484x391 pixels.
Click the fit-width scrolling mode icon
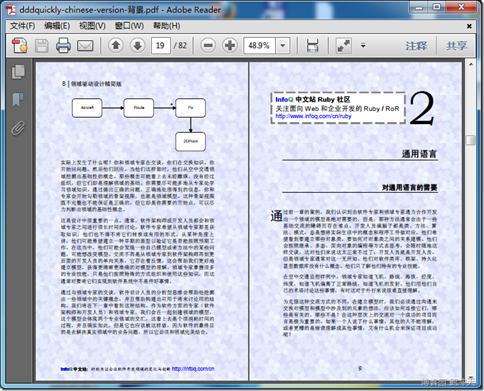pos(312,45)
